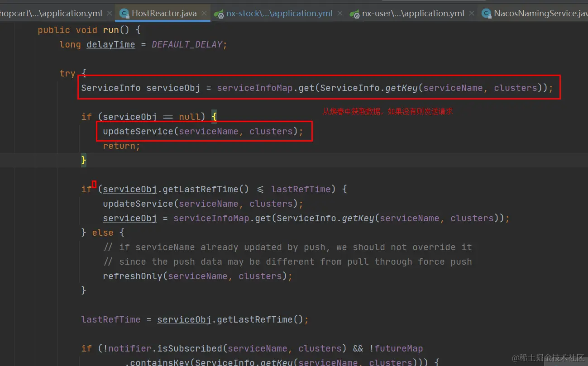Click the DEFAULT_DELAY constant
Viewport: 588px width, 366px height.
pos(187,44)
